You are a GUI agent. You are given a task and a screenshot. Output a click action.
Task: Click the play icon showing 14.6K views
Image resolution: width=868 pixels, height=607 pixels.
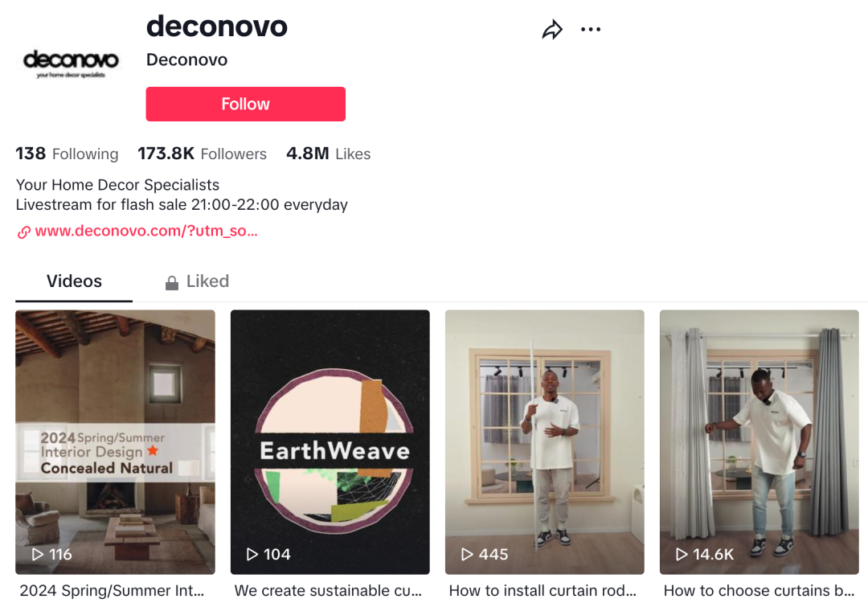pos(682,554)
